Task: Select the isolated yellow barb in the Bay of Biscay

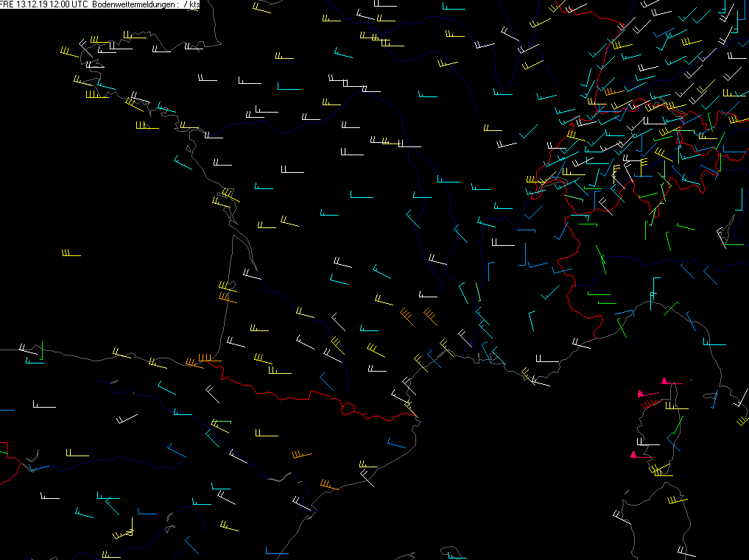Action: pos(71,255)
